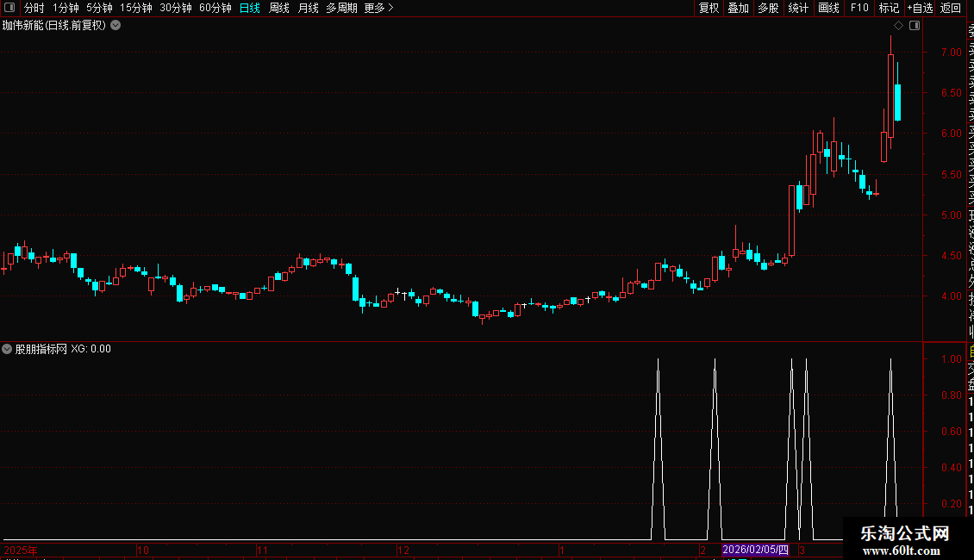Viewport: 974px width, 560px height.
Task: Click the 叠加 overlay button
Action: click(x=738, y=8)
